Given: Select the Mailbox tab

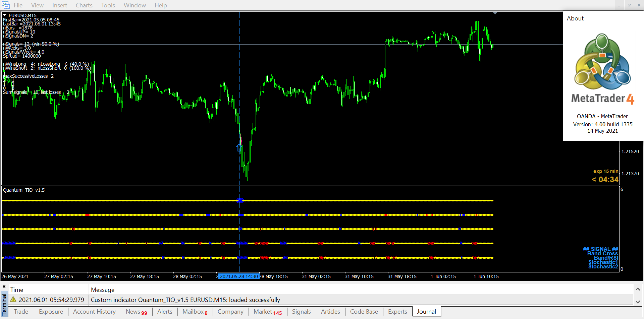Looking at the screenshot, I should tap(195, 312).
